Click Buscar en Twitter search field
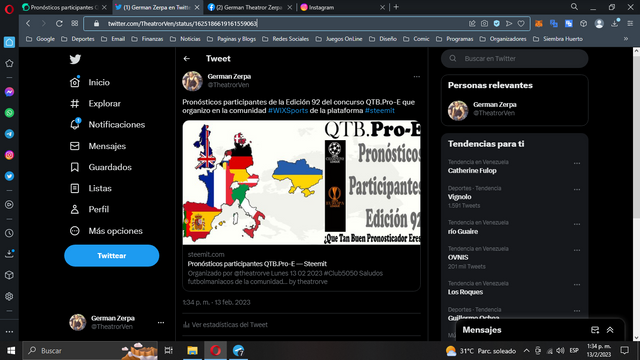Screen dimensions: 640x360 pyautogui.click(x=514, y=59)
